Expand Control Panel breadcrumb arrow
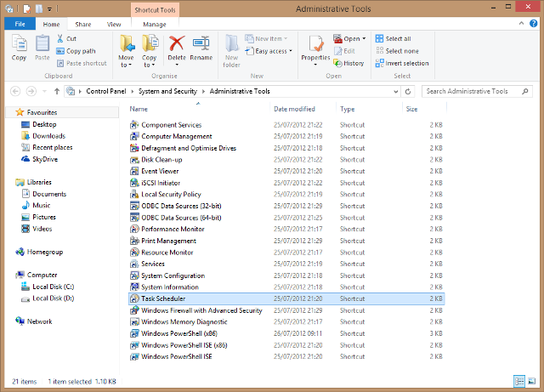544x392 pixels. point(133,91)
